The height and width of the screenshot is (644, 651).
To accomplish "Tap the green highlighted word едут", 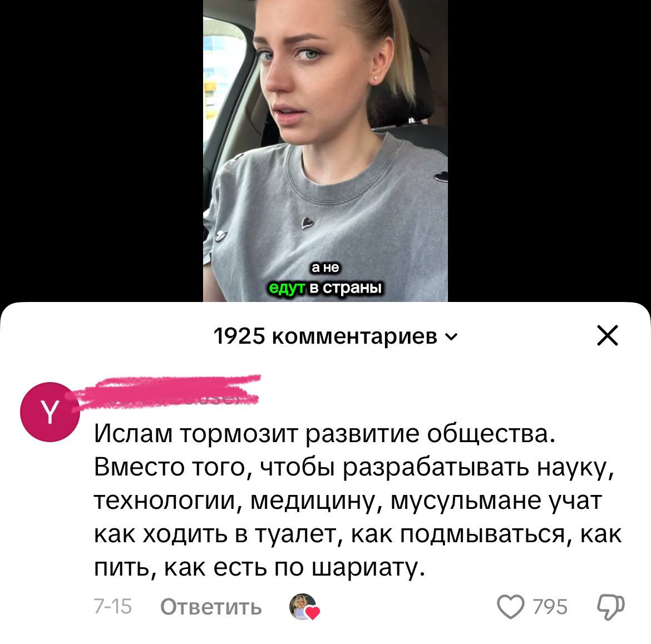I will (x=287, y=288).
